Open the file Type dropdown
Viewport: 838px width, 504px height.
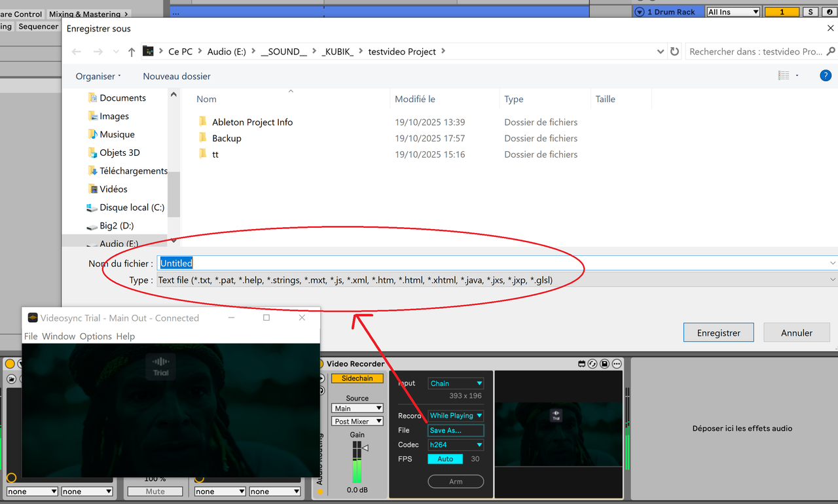pos(497,280)
